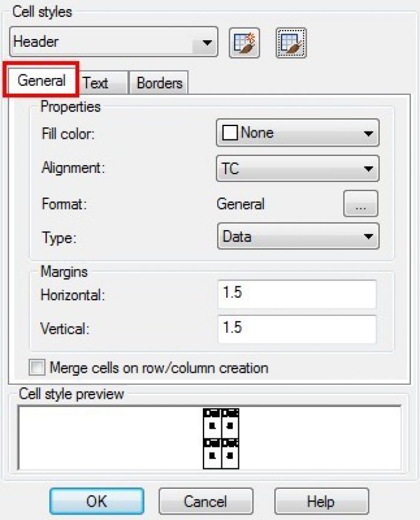Click the Create new cell style icon
This screenshot has width=420, height=520.
[244, 43]
